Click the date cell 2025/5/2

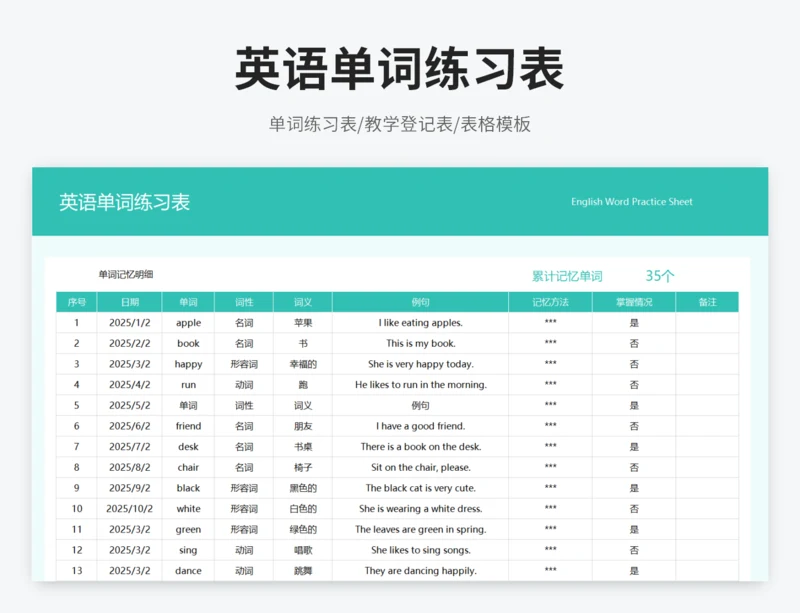[130, 405]
